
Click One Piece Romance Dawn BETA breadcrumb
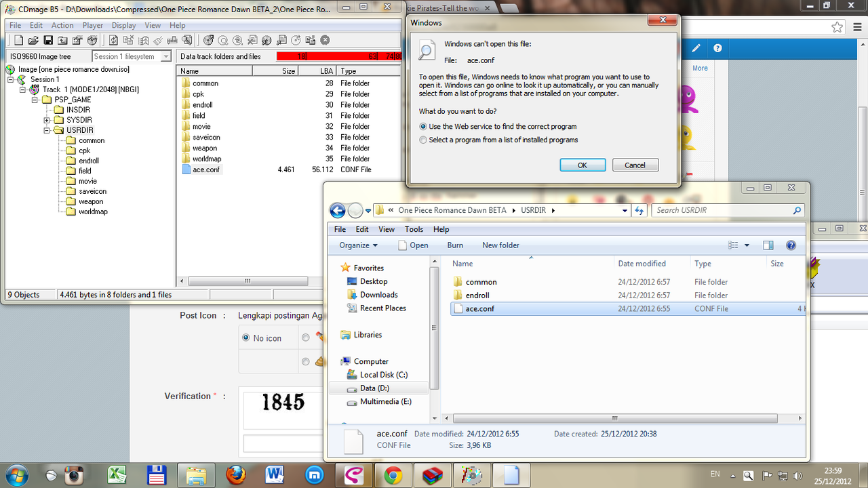tap(452, 210)
